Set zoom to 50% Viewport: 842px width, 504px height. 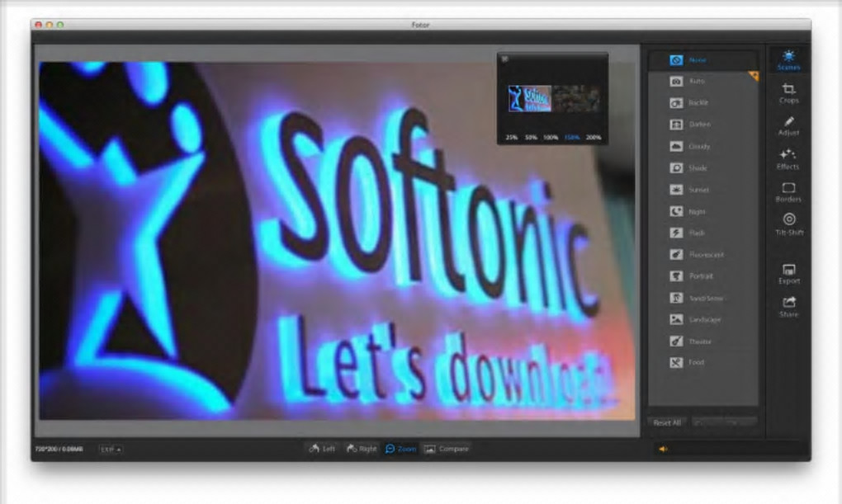[x=531, y=138]
